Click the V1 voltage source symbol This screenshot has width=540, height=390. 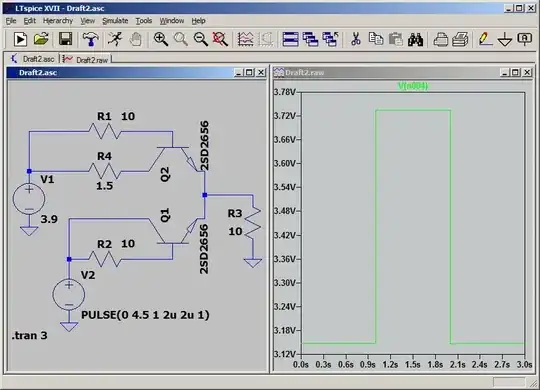point(29,199)
